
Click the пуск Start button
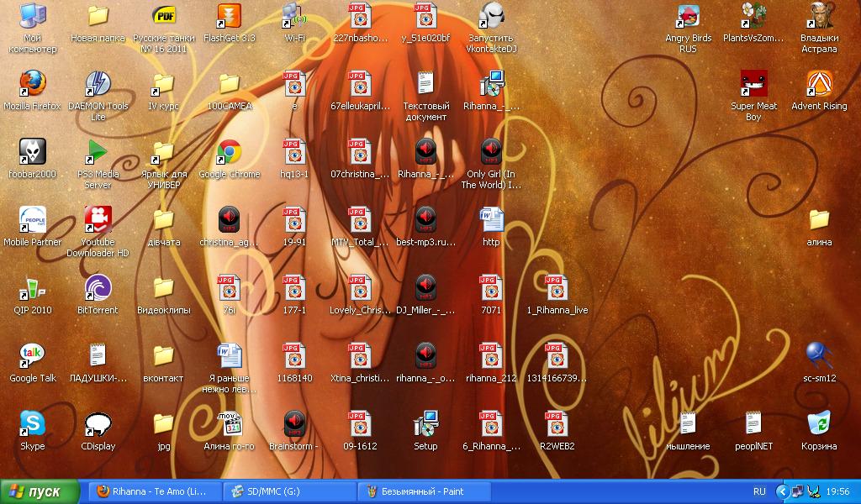point(40,491)
